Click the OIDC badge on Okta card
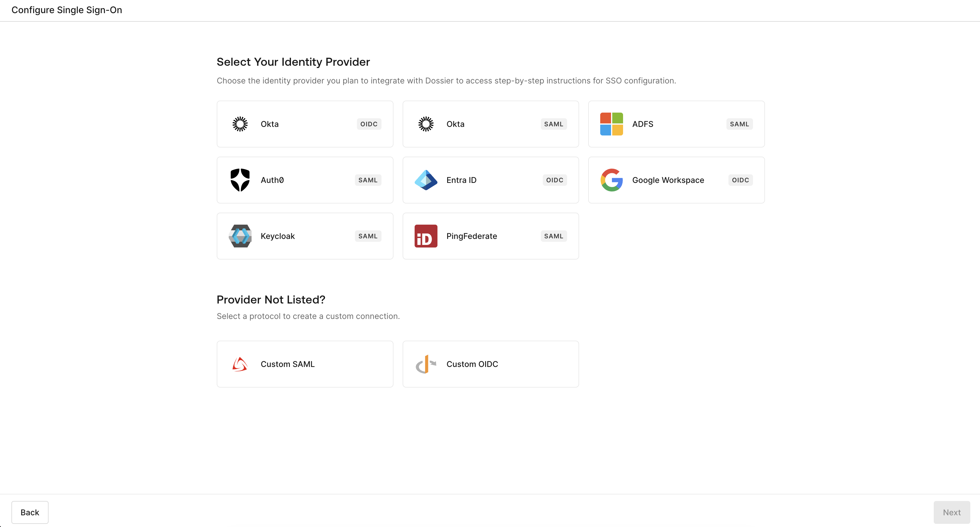 [x=369, y=124]
